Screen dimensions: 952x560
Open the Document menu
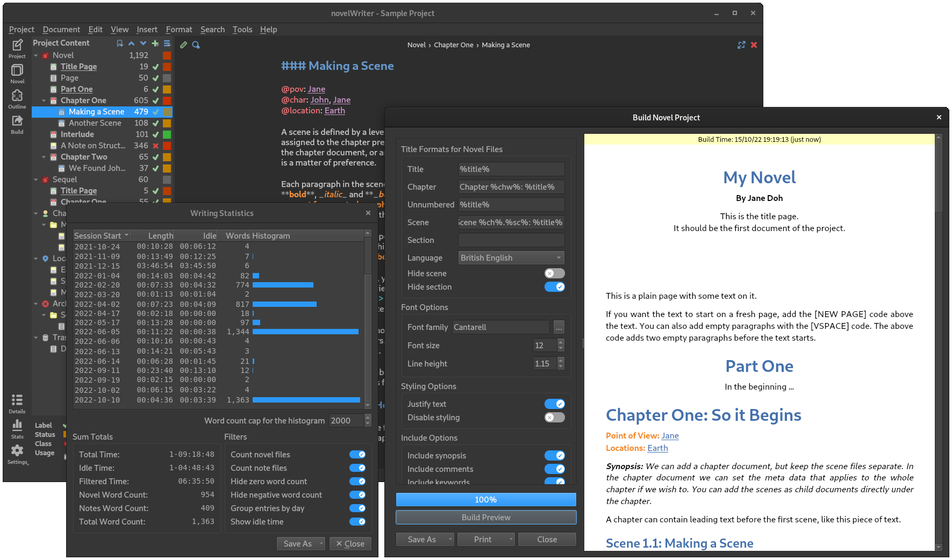click(x=61, y=30)
